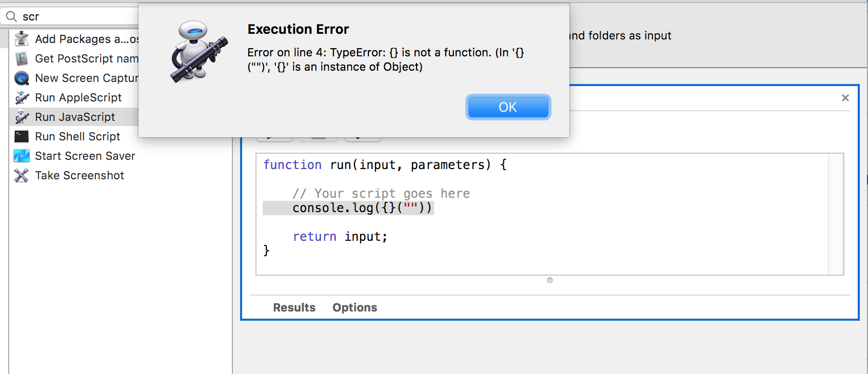Click the Add Packages action icon
The width and height of the screenshot is (868, 374).
pos(21,38)
